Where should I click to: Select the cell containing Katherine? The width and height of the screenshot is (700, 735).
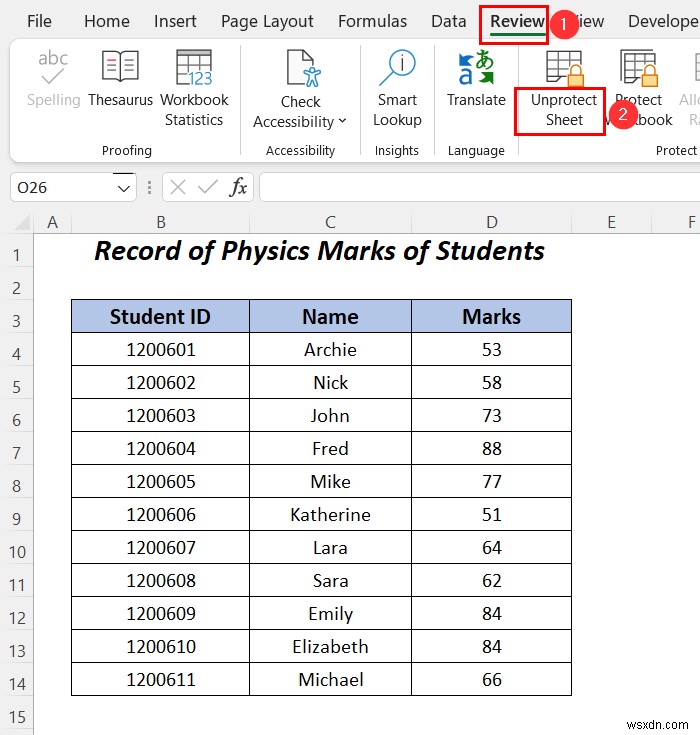tap(330, 515)
